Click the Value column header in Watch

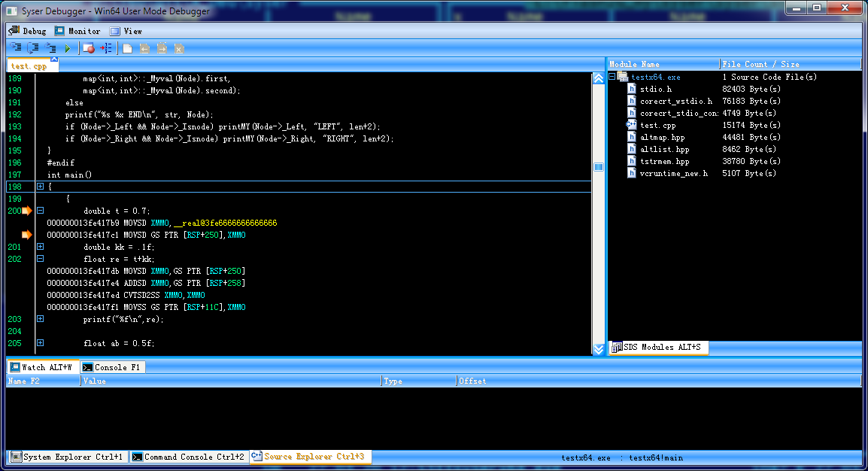[232, 381]
